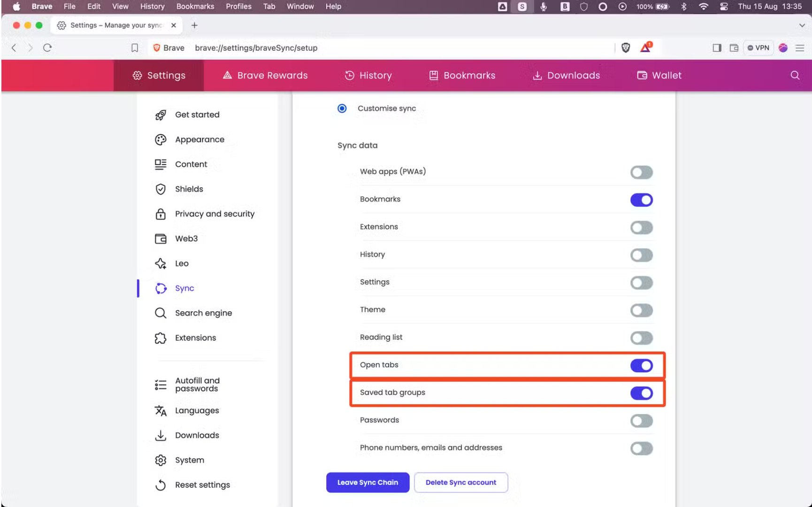Open the Brave Wallet toolbar icon

(x=734, y=48)
